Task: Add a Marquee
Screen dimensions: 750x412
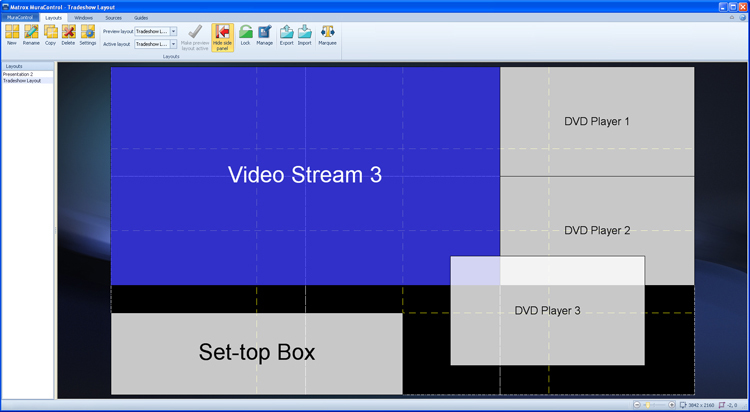Action: click(327, 36)
